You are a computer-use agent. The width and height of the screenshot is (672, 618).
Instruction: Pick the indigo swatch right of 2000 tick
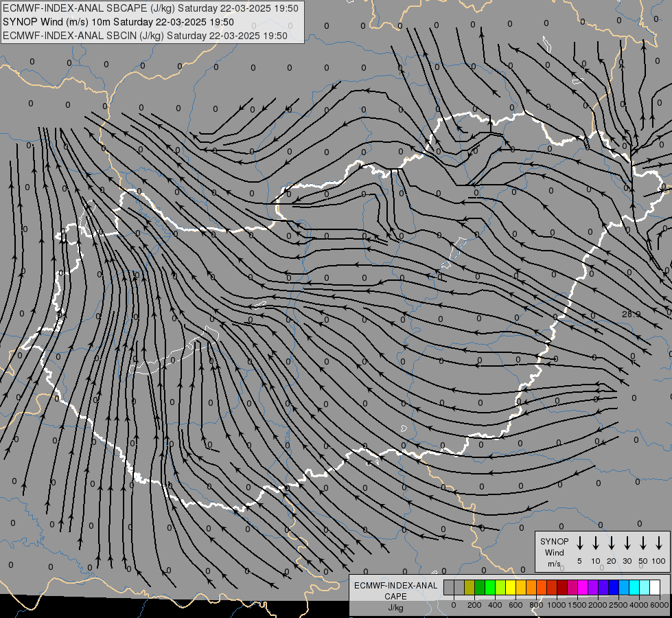[603, 587]
